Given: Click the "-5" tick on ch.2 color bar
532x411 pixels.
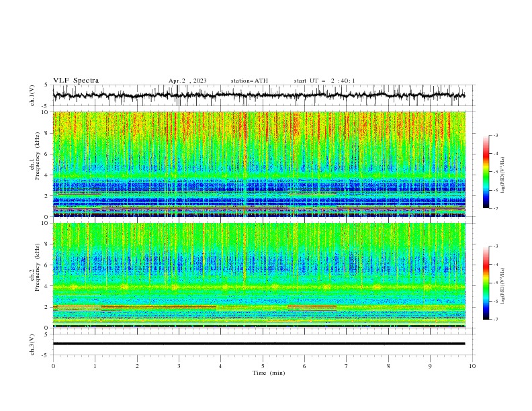Looking at the screenshot, I should click(495, 283).
